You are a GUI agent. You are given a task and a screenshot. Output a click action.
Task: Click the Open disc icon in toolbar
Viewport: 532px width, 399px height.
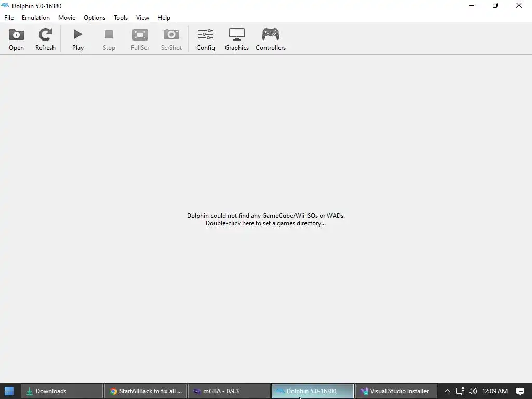tap(16, 35)
